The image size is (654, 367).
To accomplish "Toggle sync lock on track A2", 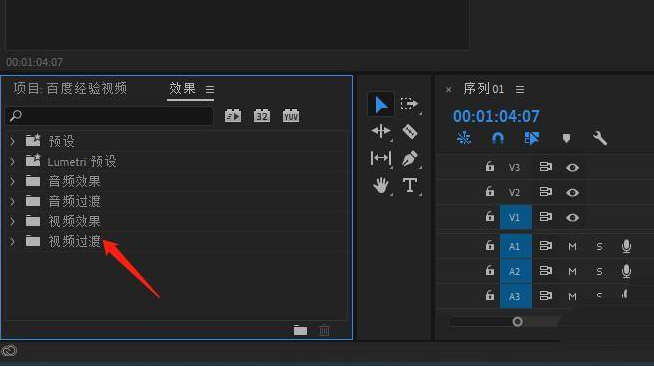I will 545,271.
